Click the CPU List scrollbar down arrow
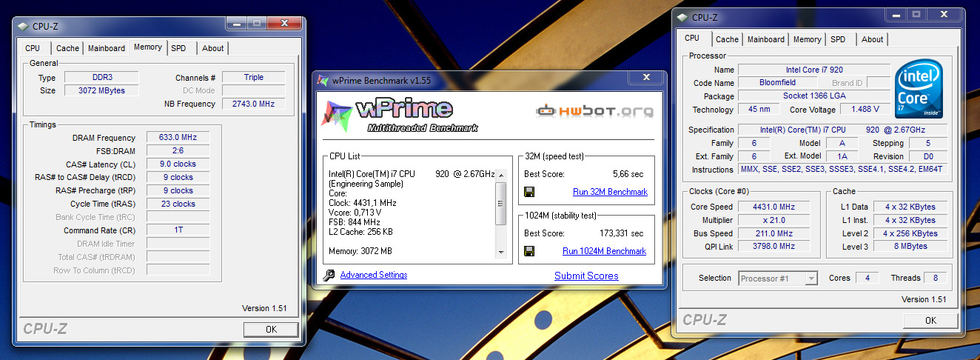The height and width of the screenshot is (360, 980). coord(501,252)
